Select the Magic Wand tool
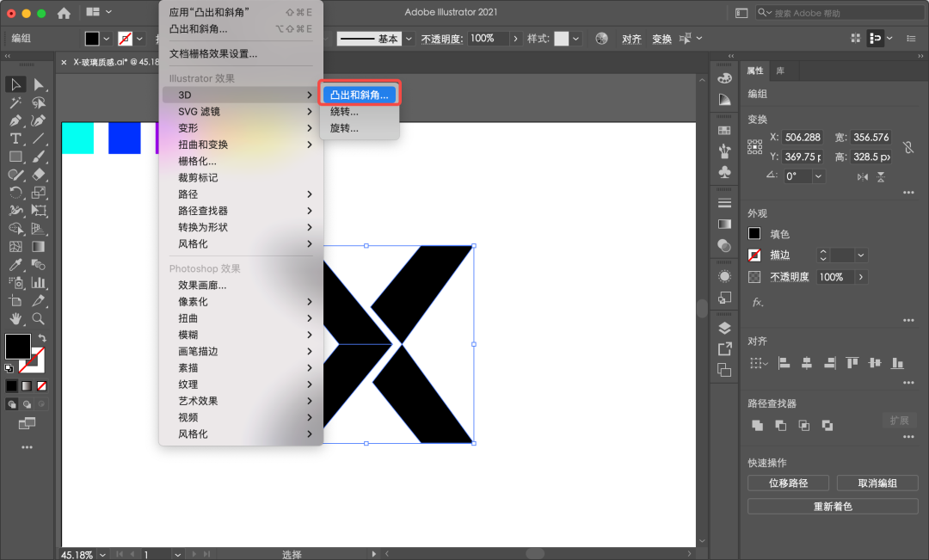Viewport: 929px width, 560px height. 15,102
